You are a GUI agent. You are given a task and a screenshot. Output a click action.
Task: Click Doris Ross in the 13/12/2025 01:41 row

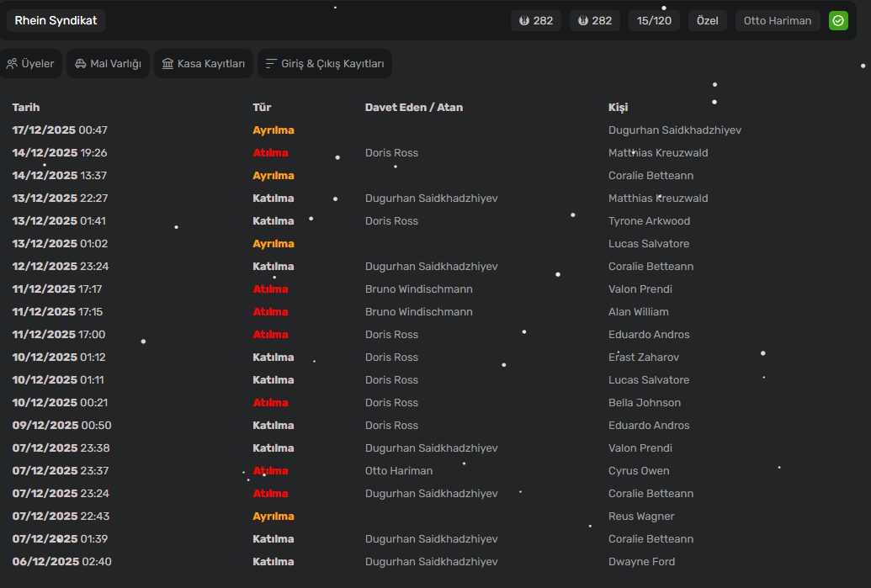tap(391, 221)
